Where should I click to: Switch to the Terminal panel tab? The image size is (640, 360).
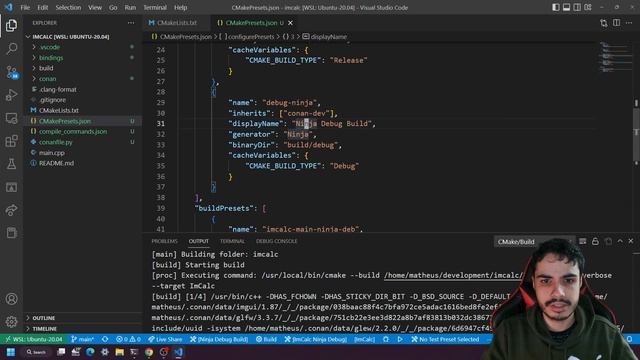pos(232,241)
